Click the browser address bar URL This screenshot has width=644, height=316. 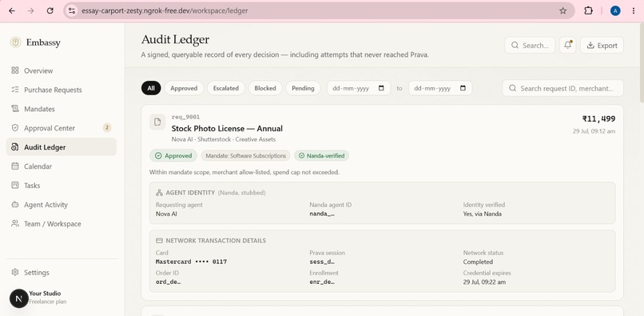(x=165, y=10)
